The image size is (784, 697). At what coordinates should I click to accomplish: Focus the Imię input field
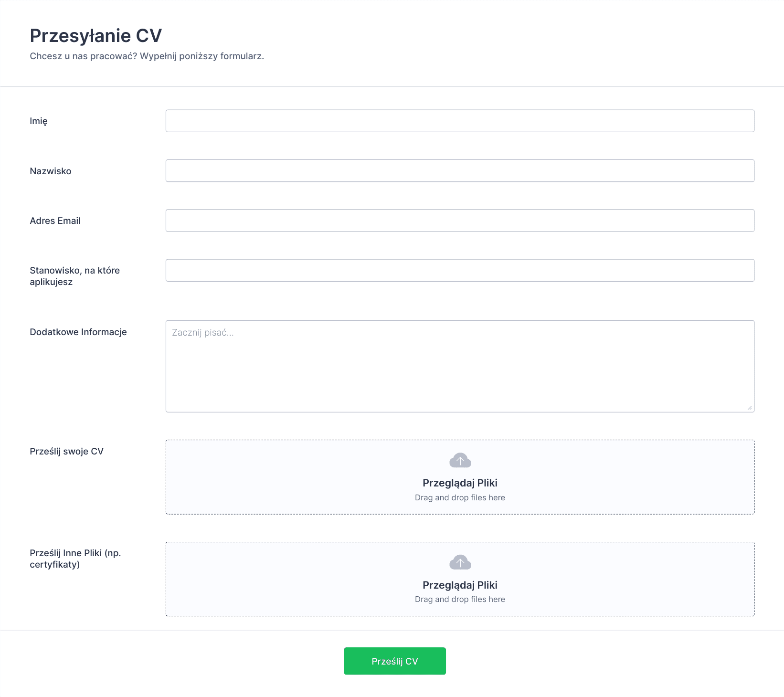(460, 121)
